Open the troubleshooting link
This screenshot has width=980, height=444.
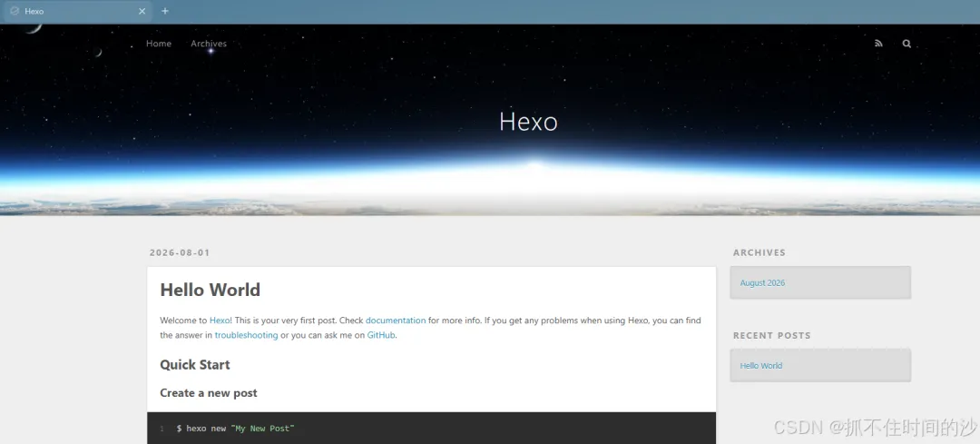coord(246,335)
